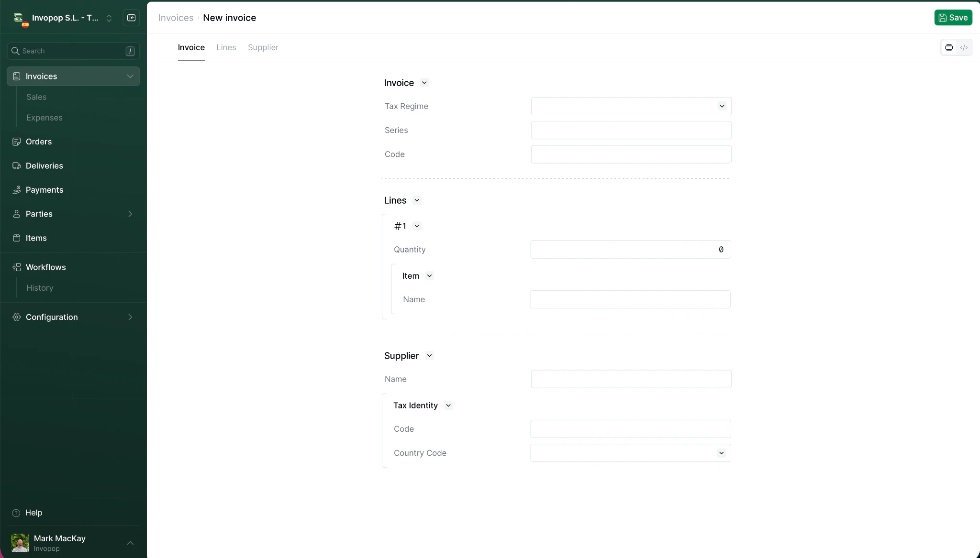
Task: Toggle the form preview view icon
Action: [x=949, y=47]
